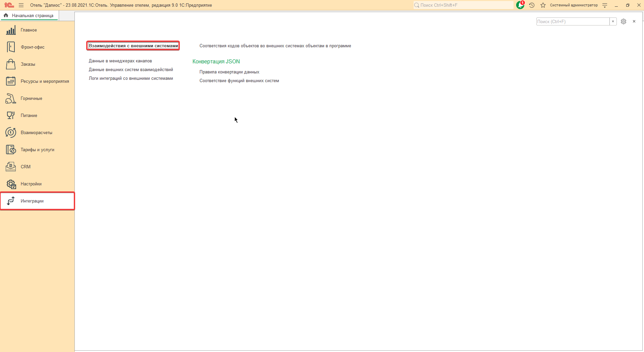
Task: Click the global search magnifier icon
Action: [x=417, y=5]
